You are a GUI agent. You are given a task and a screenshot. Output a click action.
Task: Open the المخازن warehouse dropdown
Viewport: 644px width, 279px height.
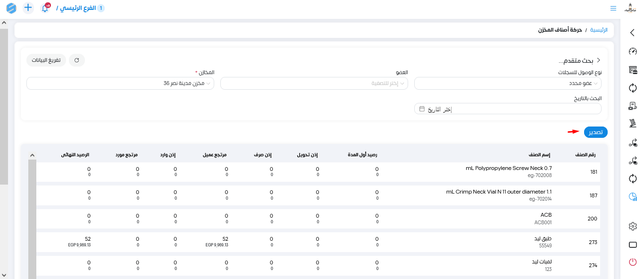tap(120, 83)
